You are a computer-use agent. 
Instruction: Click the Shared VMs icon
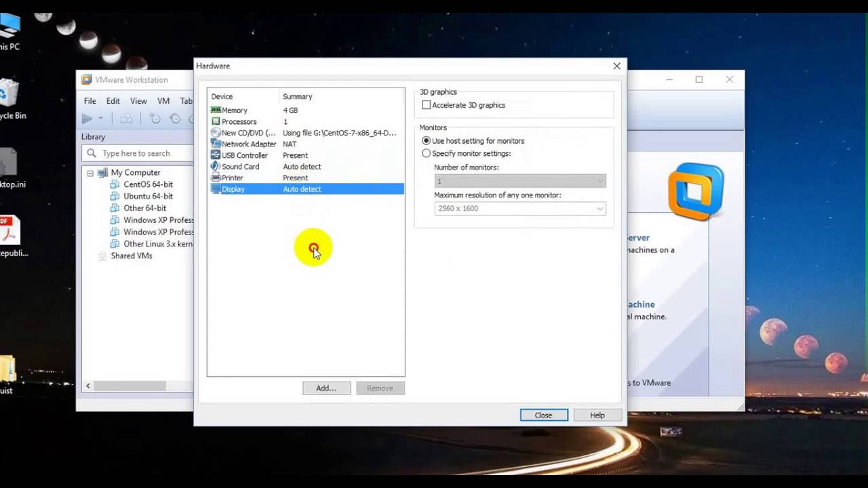coord(102,256)
